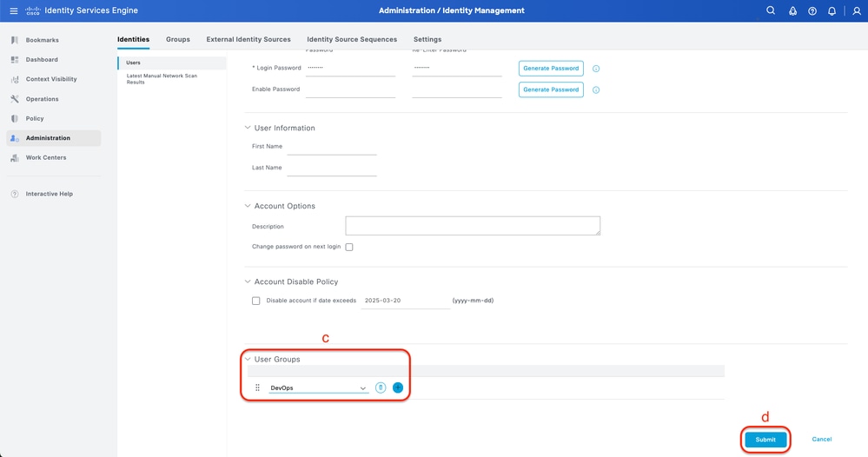Viewport: 868px width, 457px height.
Task: Open notifications bell icon
Action: (832, 11)
